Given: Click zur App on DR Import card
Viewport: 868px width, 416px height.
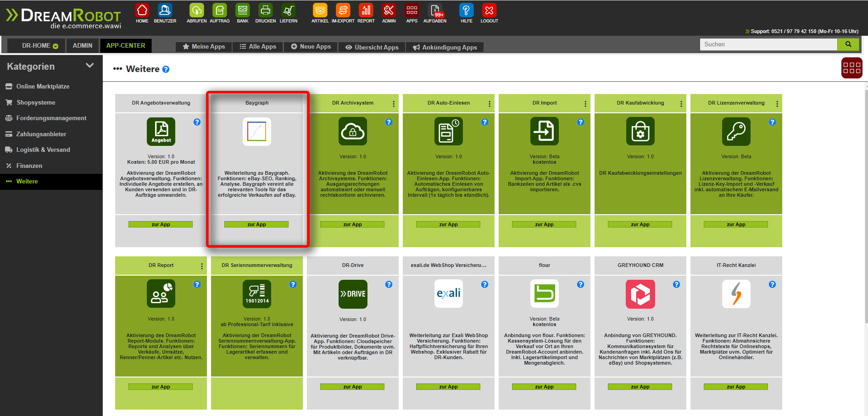Looking at the screenshot, I should [544, 224].
